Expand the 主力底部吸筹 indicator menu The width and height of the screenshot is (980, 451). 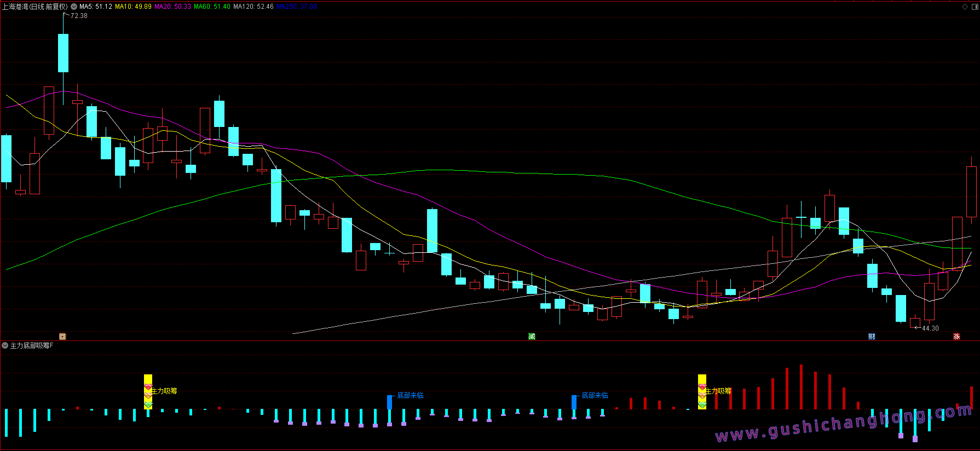[5, 345]
